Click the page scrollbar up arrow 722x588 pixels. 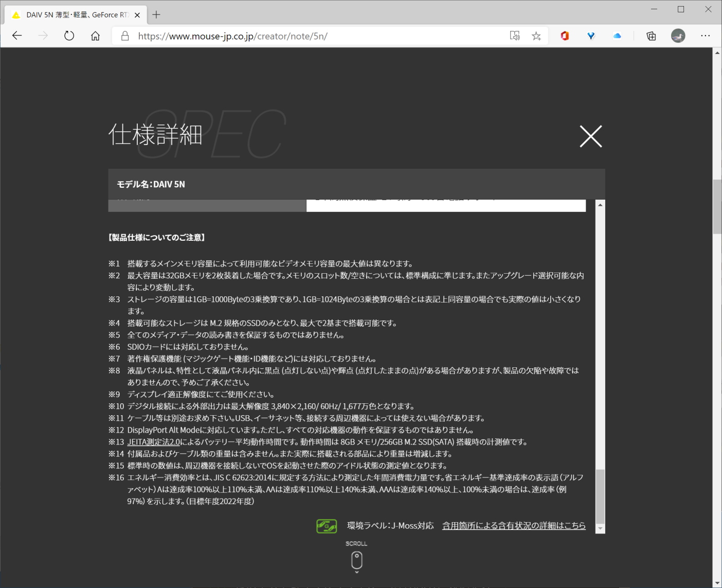tap(717, 52)
